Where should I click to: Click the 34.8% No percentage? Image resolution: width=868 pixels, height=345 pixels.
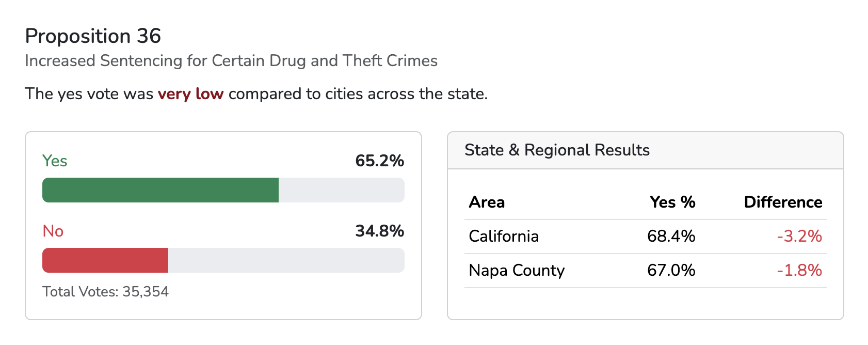tap(379, 231)
